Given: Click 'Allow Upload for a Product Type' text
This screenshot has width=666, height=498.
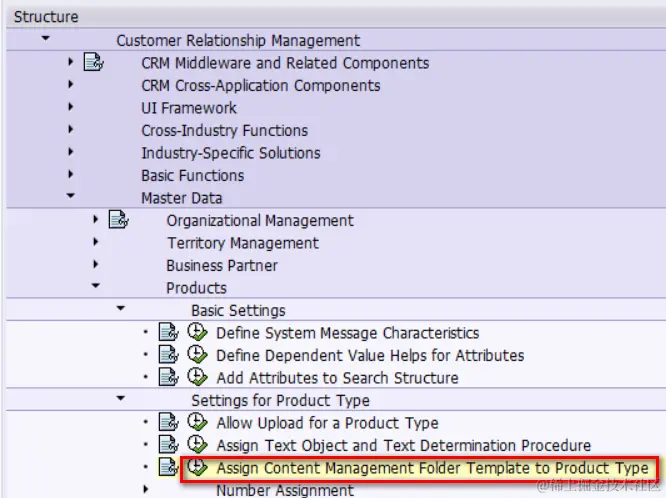Looking at the screenshot, I should click(327, 424).
